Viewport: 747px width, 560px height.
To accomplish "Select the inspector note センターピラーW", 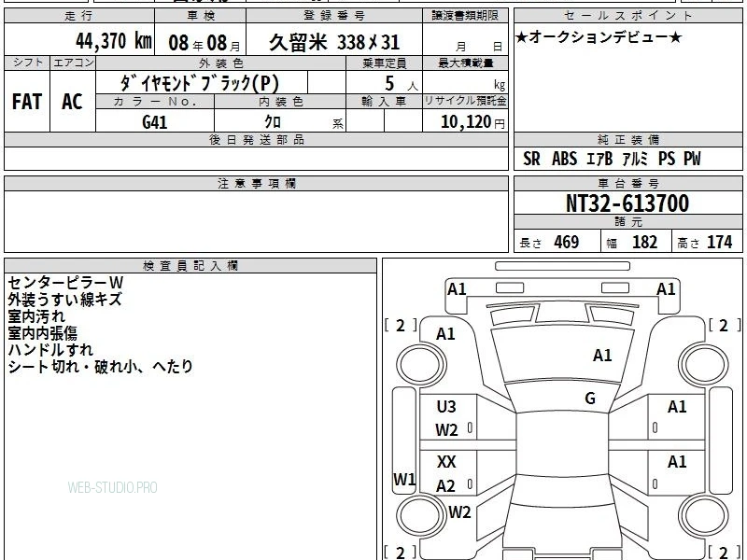I will click(x=65, y=283).
